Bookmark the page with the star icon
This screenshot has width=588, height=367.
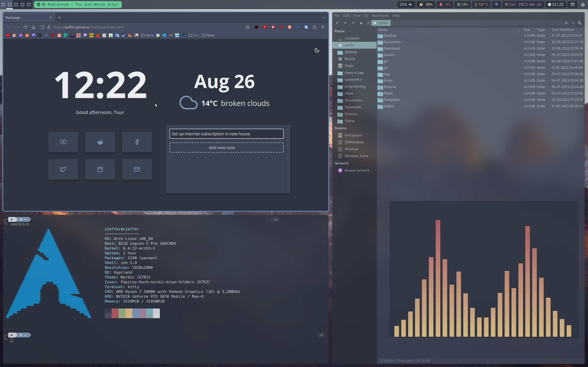click(x=247, y=27)
